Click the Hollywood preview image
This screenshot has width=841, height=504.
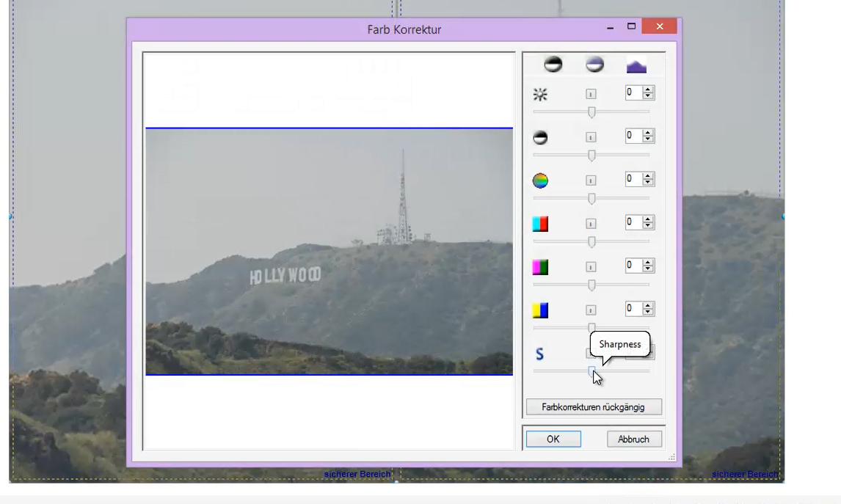[x=330, y=252]
